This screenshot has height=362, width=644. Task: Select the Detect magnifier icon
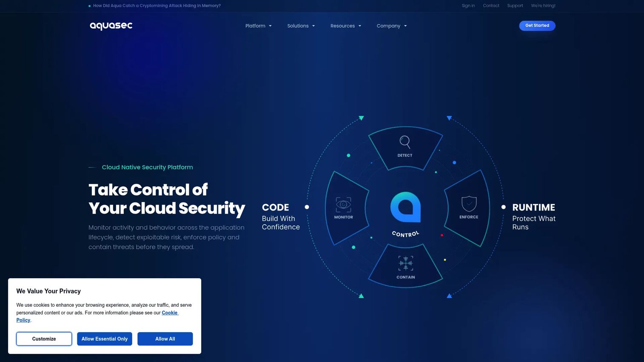(405, 142)
